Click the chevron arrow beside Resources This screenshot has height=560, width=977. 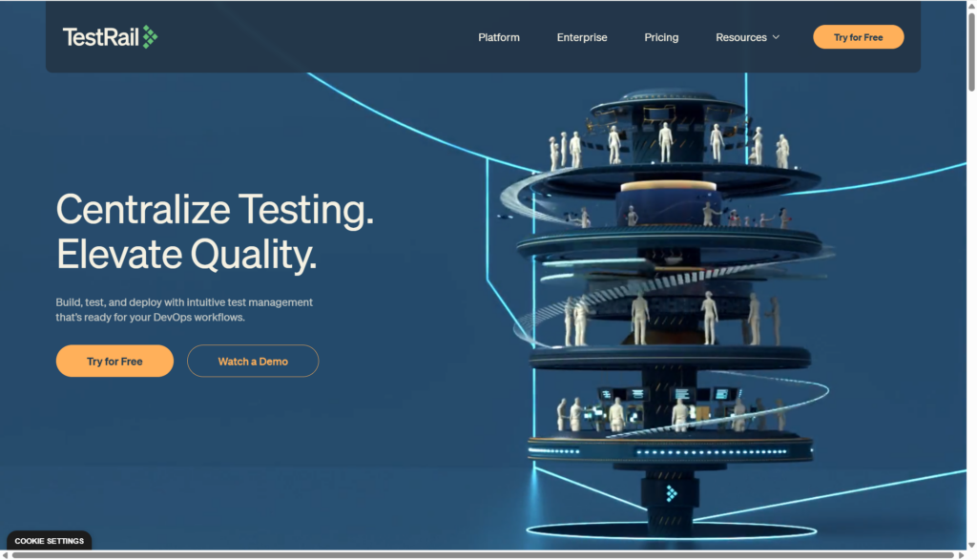tap(776, 37)
